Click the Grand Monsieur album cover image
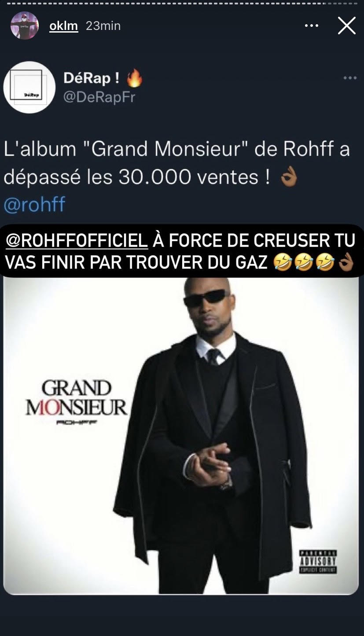Image resolution: width=364 pixels, height=636 pixels. (x=181, y=436)
